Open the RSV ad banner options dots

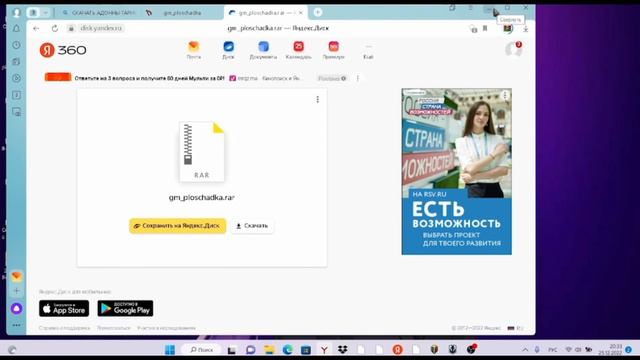point(505,95)
